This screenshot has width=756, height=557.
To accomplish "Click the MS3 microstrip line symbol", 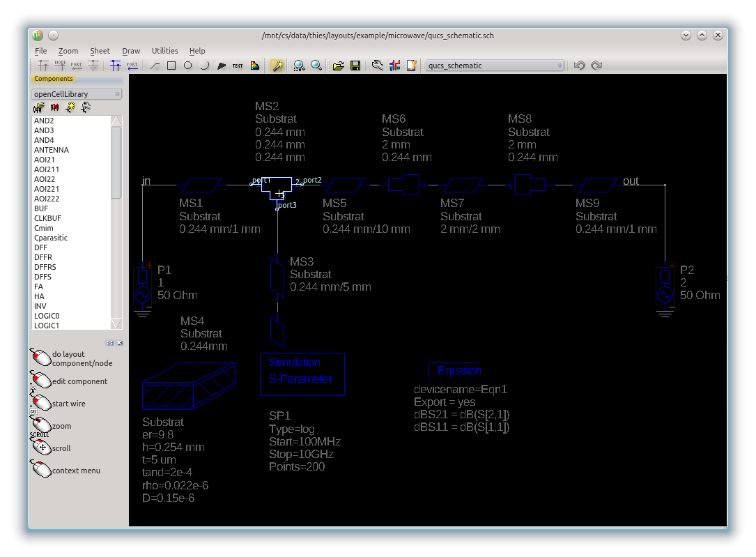I will tap(277, 277).
